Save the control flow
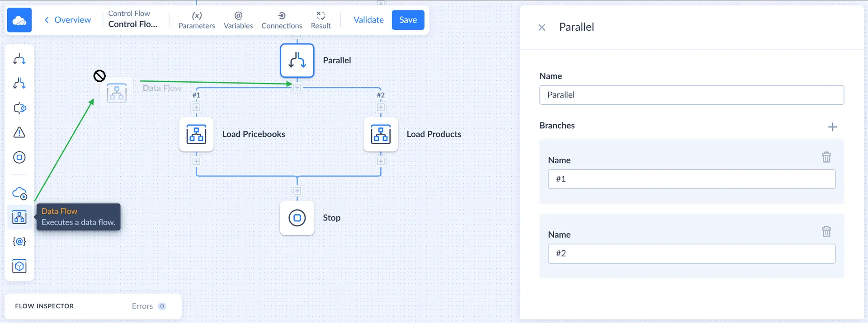 (x=408, y=20)
